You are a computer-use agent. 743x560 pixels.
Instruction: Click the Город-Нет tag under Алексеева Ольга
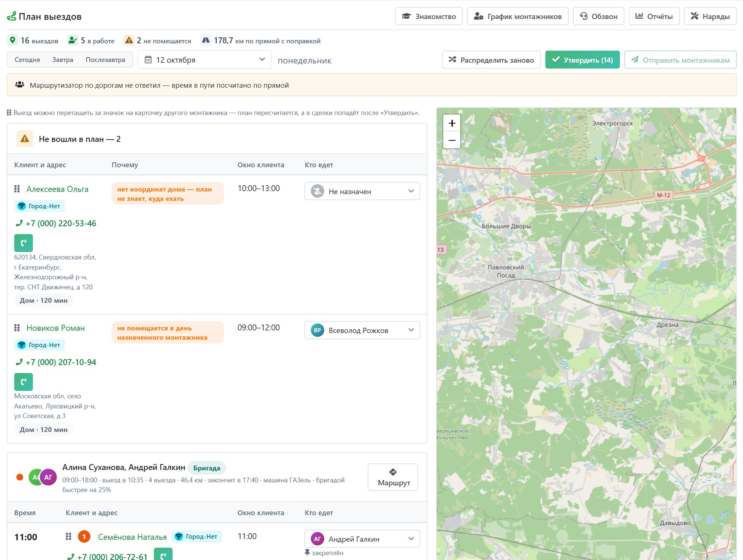coord(40,206)
